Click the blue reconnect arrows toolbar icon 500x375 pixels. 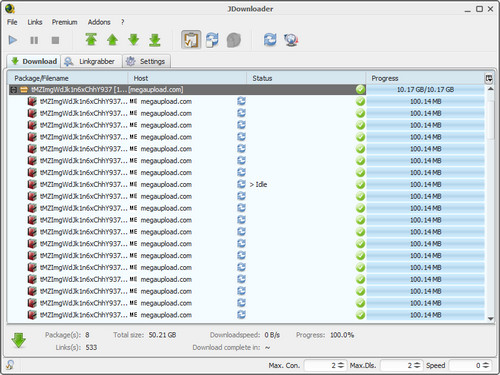[270, 40]
